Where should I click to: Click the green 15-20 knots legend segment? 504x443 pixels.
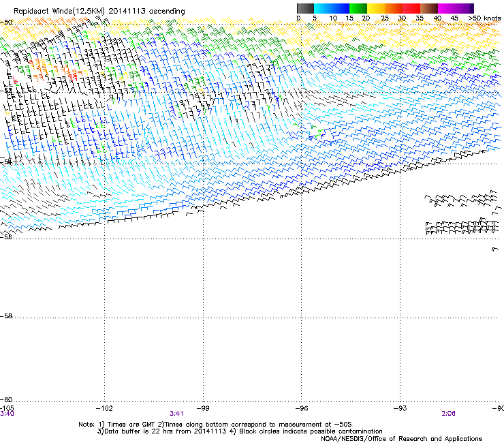click(358, 8)
